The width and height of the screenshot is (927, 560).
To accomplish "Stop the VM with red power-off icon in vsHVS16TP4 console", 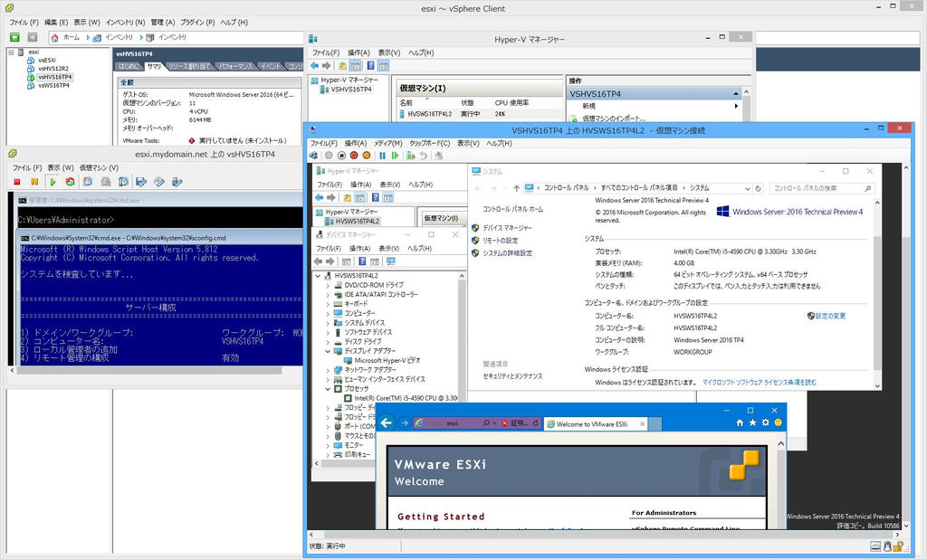I will pos(17,182).
